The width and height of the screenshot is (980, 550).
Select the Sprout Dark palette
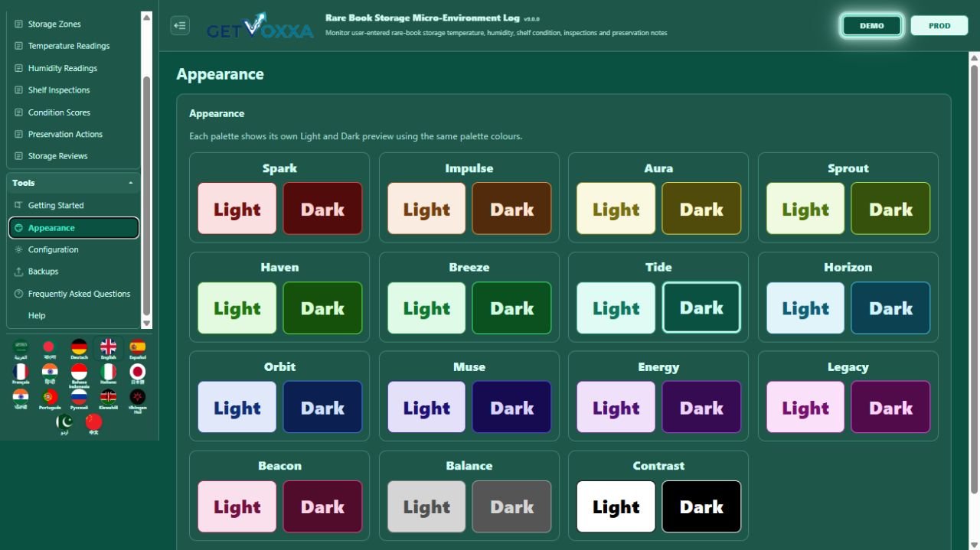pos(890,209)
